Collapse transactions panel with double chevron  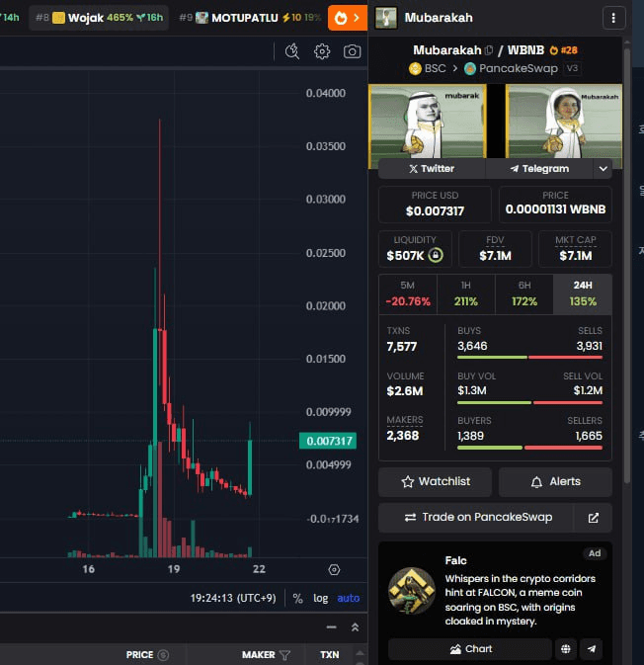355,627
